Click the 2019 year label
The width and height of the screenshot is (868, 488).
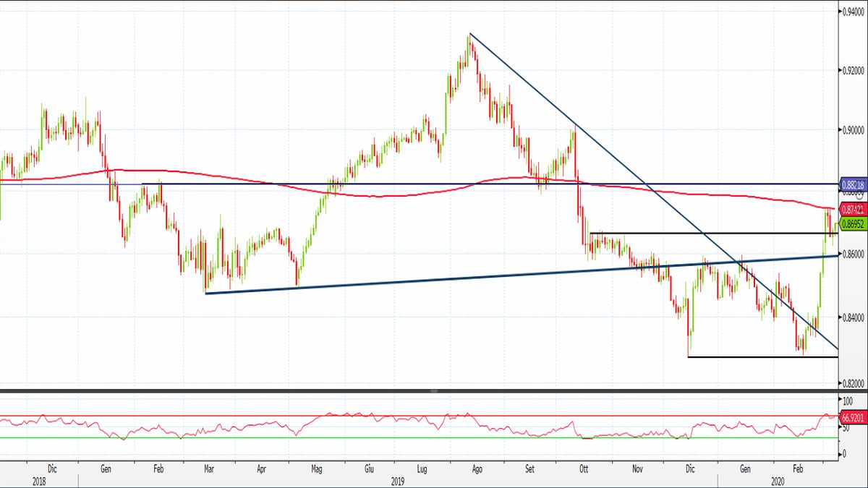(396, 480)
